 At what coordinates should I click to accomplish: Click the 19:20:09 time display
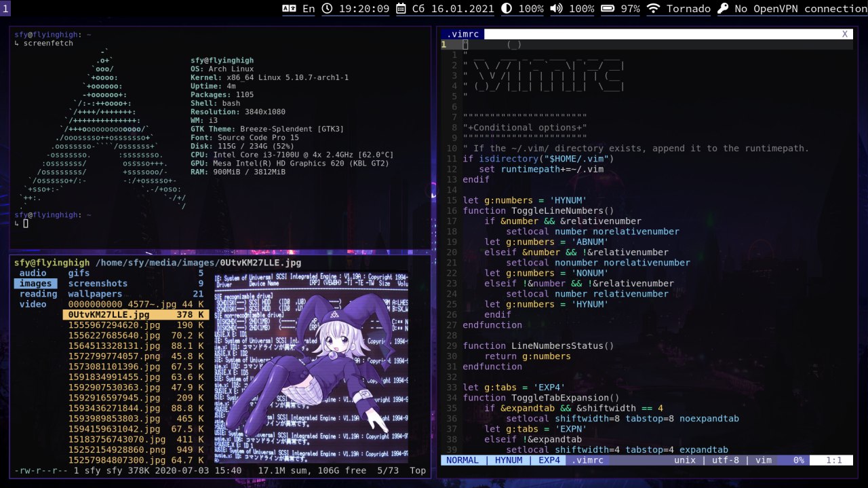[x=364, y=9]
